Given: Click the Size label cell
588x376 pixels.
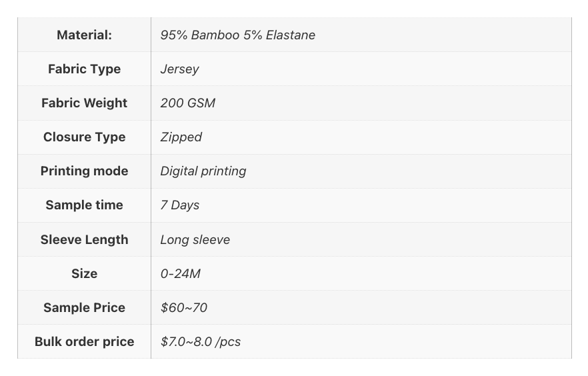Looking at the screenshot, I should [x=85, y=273].
